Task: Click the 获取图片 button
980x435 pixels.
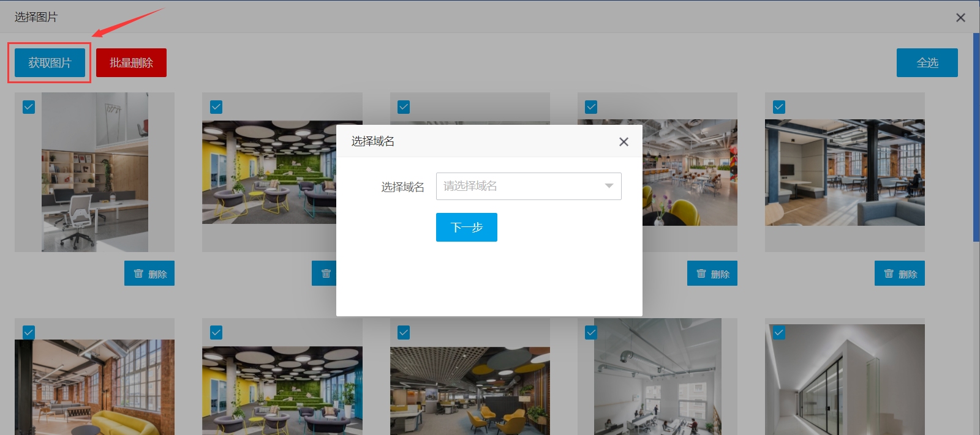Action: click(50, 62)
